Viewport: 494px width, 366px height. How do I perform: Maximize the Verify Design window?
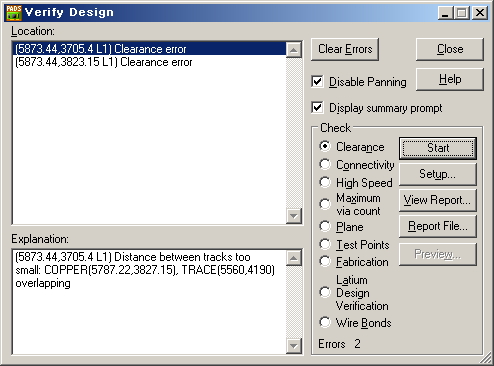pos(462,13)
